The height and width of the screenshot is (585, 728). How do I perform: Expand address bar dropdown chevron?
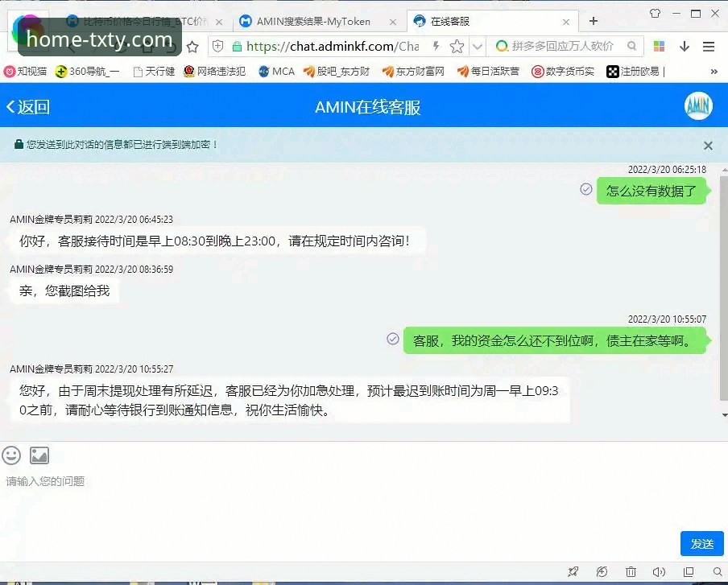pyautogui.click(x=478, y=47)
